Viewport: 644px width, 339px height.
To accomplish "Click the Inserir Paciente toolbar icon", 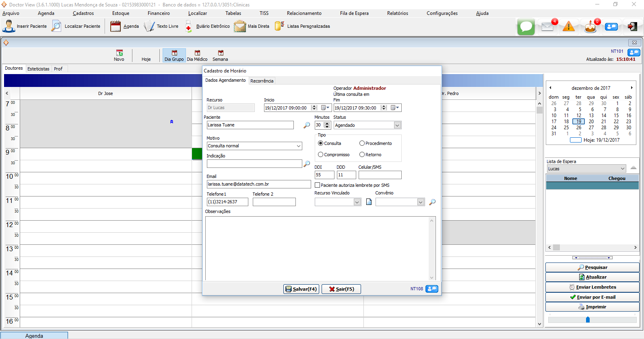I will click(8, 26).
